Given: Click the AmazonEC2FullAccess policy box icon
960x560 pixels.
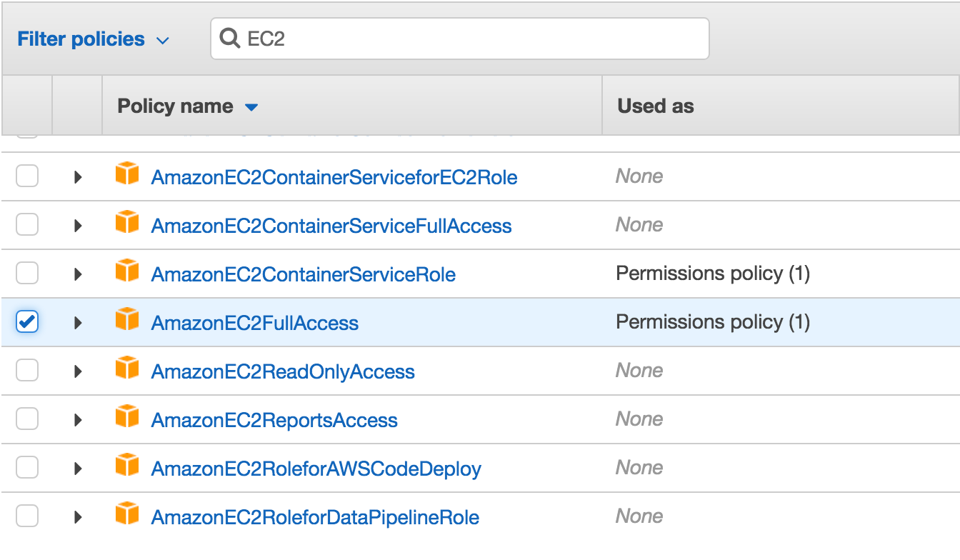Looking at the screenshot, I should pyautogui.click(x=127, y=319).
